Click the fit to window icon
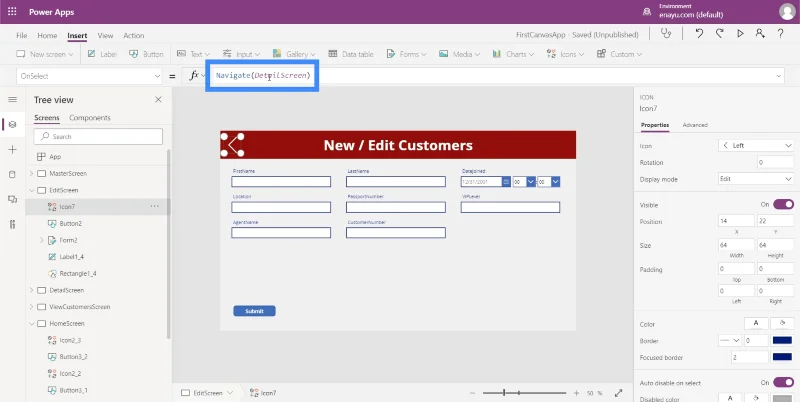 pos(618,393)
